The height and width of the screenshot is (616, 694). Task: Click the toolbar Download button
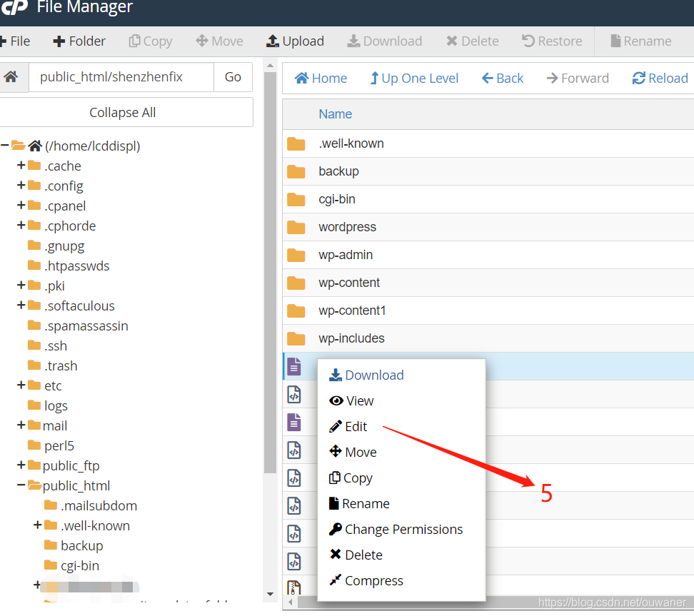point(385,41)
